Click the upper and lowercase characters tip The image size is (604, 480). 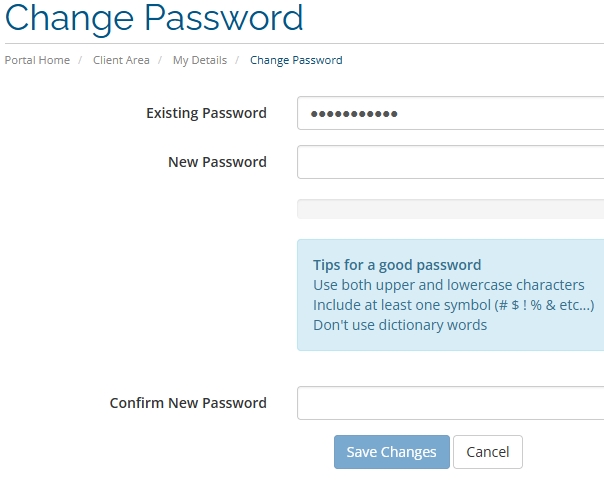(448, 285)
